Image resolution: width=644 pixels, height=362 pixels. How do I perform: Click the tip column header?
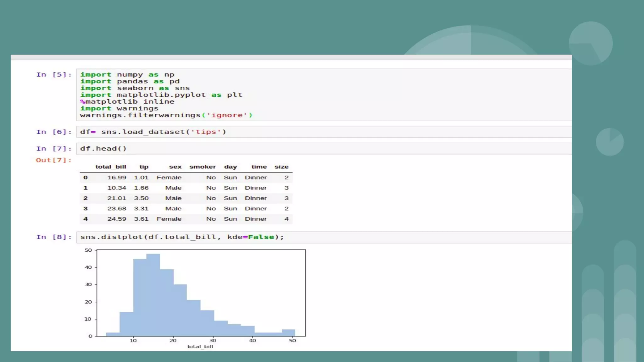144,167
